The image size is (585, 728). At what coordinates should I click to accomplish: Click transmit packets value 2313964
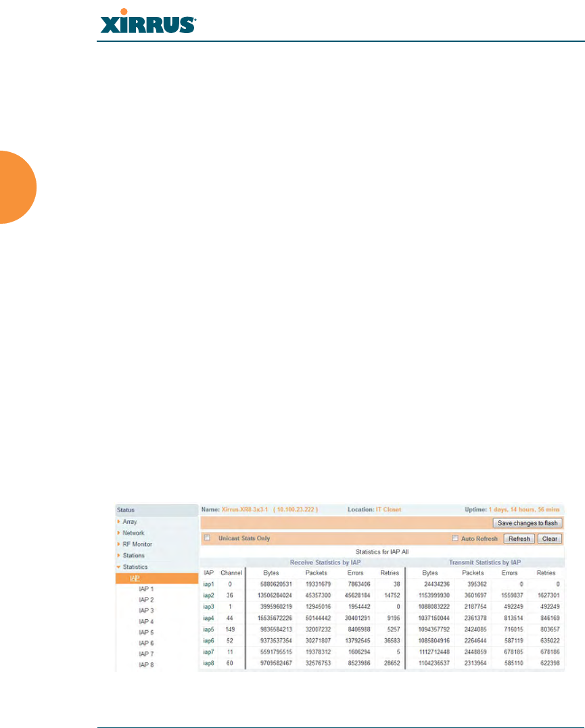475,663
